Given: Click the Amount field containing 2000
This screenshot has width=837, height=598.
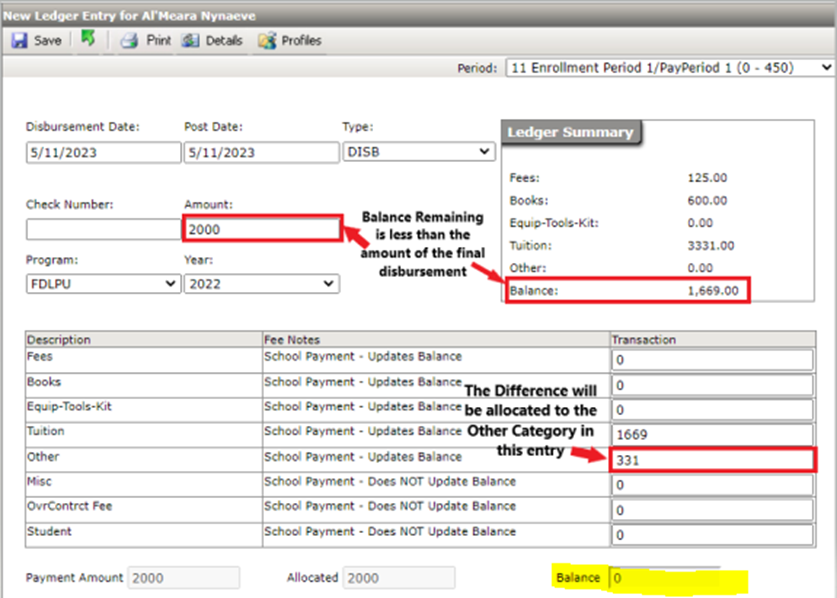Looking at the screenshot, I should [x=262, y=229].
